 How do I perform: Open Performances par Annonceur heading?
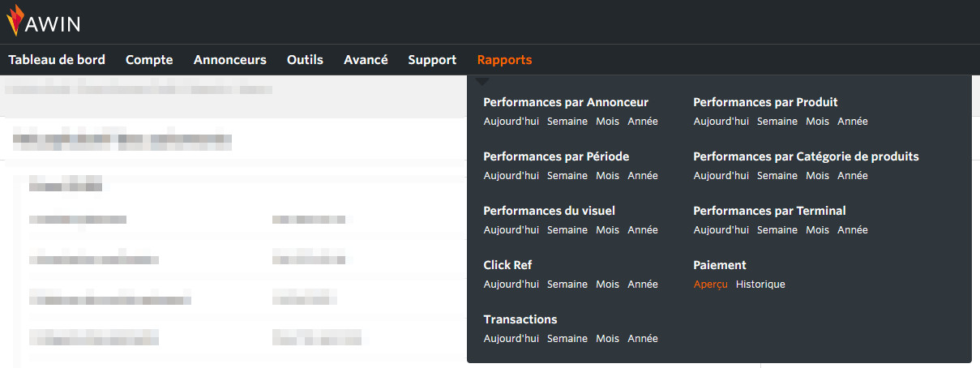[566, 102]
